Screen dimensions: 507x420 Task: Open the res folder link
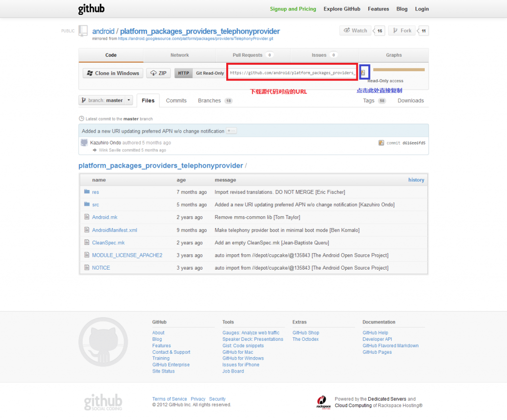pos(96,192)
